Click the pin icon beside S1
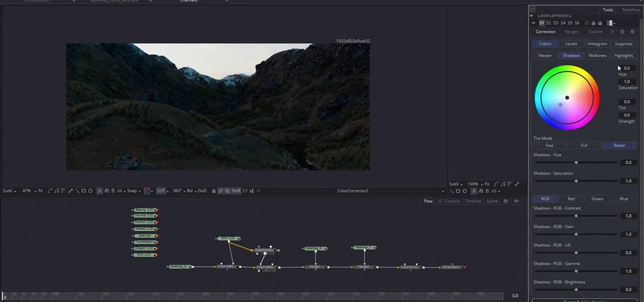 (x=533, y=23)
